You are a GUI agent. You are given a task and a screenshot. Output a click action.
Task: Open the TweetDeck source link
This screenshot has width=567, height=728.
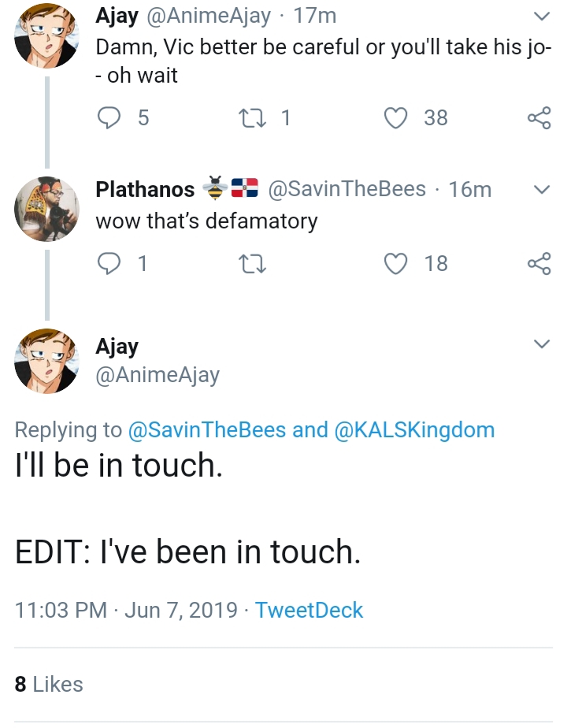tap(309, 610)
